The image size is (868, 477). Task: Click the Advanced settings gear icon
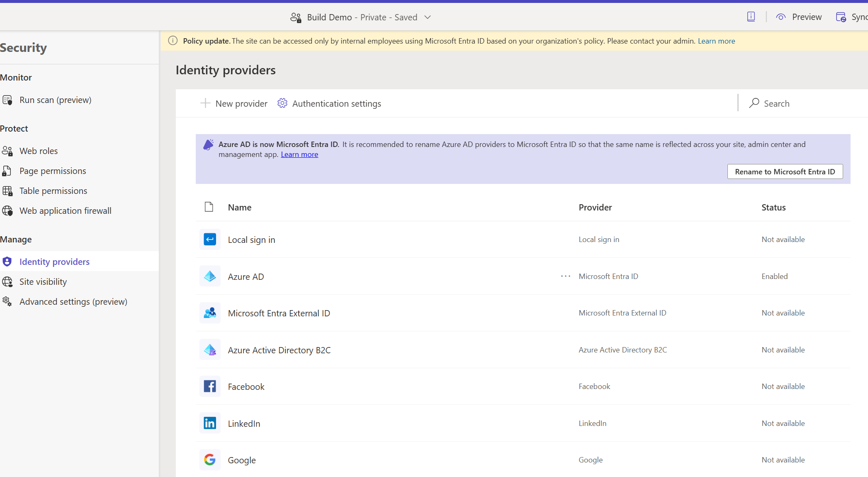click(x=7, y=302)
